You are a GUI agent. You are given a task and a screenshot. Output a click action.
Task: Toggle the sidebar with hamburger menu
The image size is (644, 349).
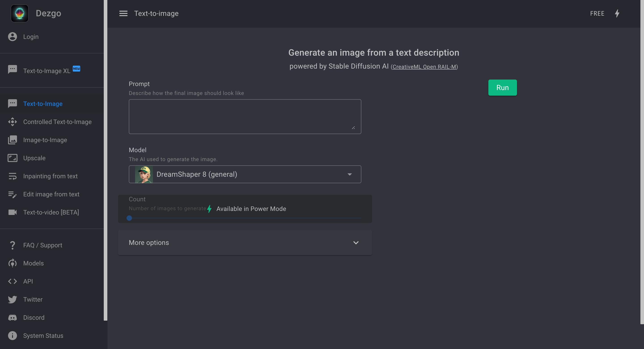[123, 13]
